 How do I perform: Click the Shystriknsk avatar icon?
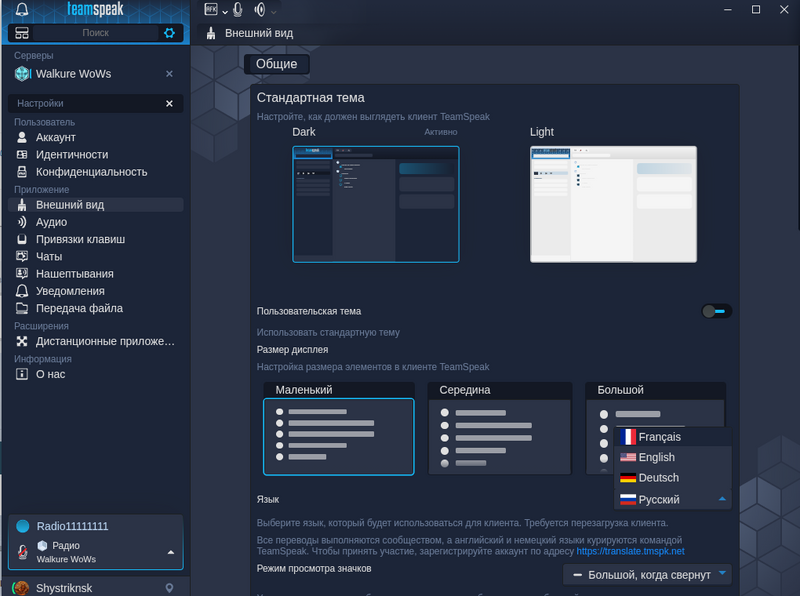[x=21, y=588]
